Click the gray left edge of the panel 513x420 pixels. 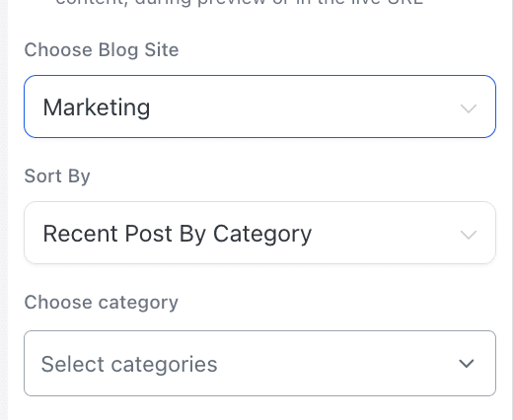tap(3, 210)
